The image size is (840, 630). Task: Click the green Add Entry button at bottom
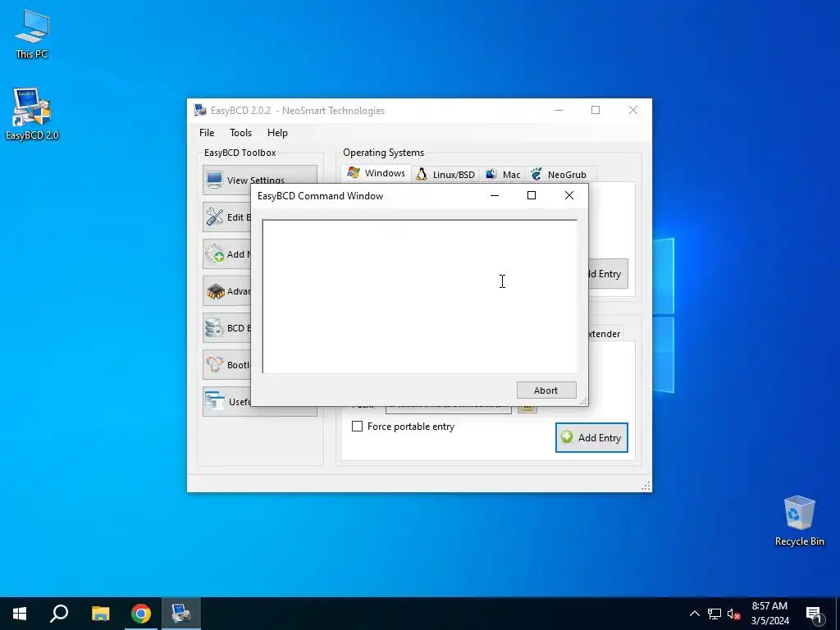pos(591,438)
